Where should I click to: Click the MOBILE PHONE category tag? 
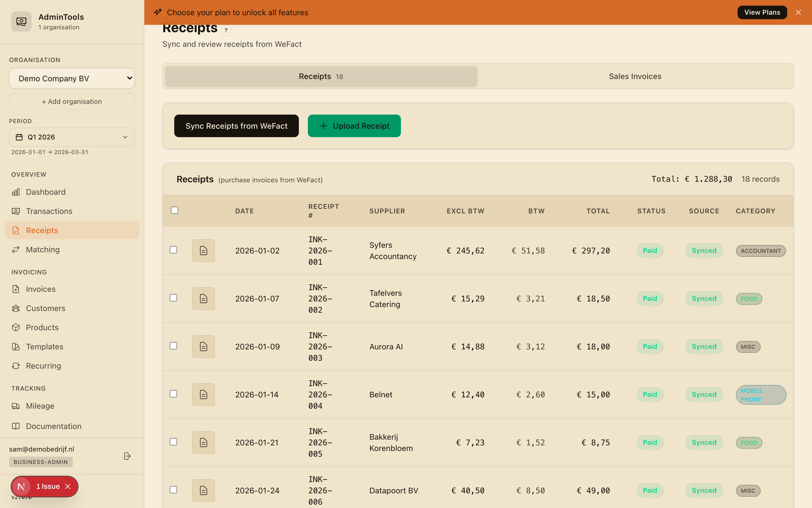[x=761, y=395]
